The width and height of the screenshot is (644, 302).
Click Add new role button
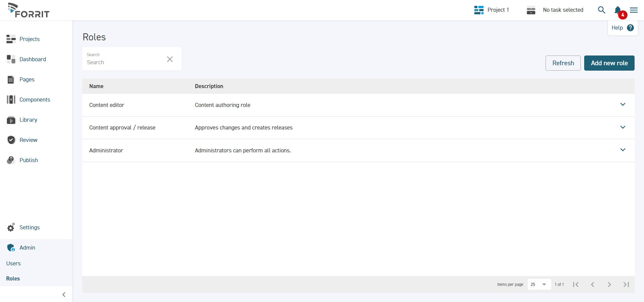(609, 63)
